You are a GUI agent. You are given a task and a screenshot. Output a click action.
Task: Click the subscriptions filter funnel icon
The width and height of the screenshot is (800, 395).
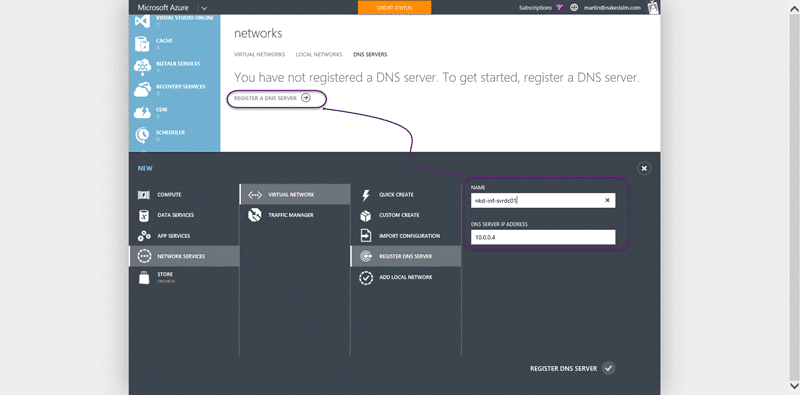560,8
